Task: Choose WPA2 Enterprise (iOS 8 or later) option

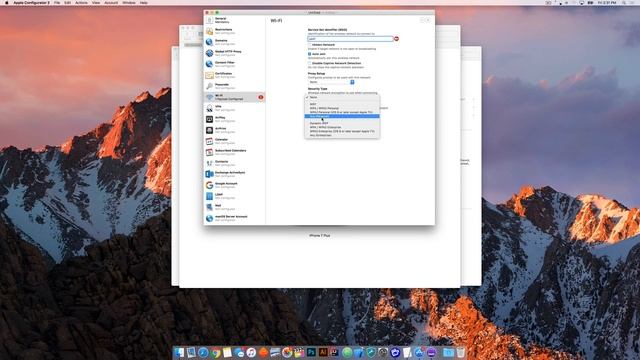Action: point(342,131)
